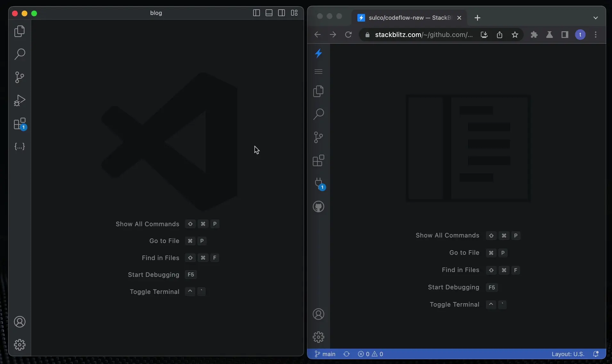Toggle the secondary sidebar in VS Code
Image resolution: width=612 pixels, height=364 pixels.
tap(282, 13)
